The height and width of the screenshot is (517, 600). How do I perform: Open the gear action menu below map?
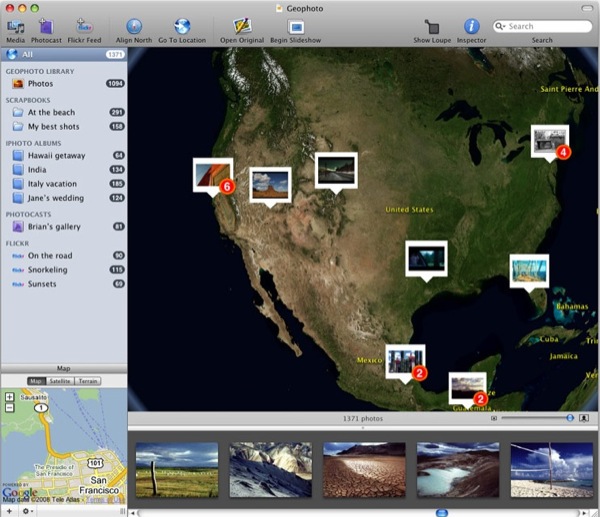pos(26,510)
